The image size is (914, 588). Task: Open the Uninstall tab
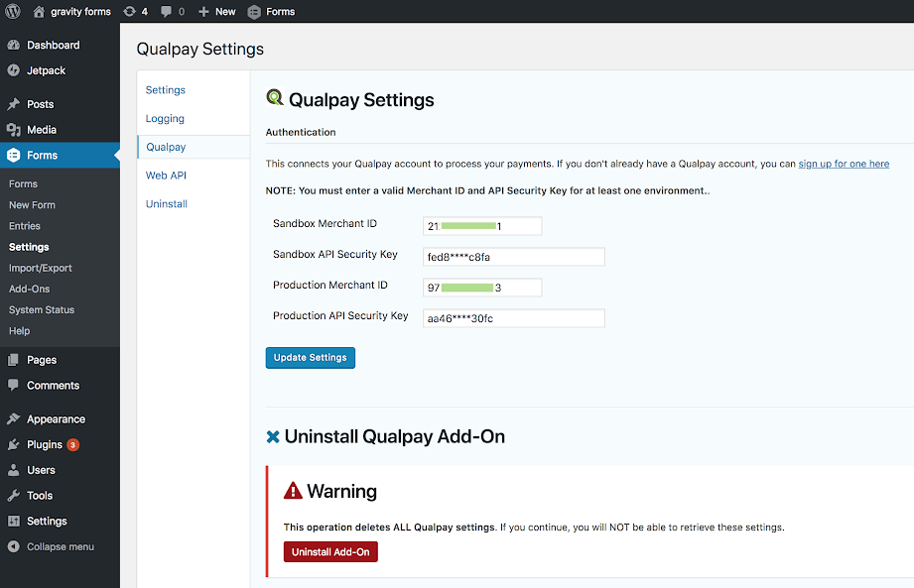pyautogui.click(x=167, y=203)
